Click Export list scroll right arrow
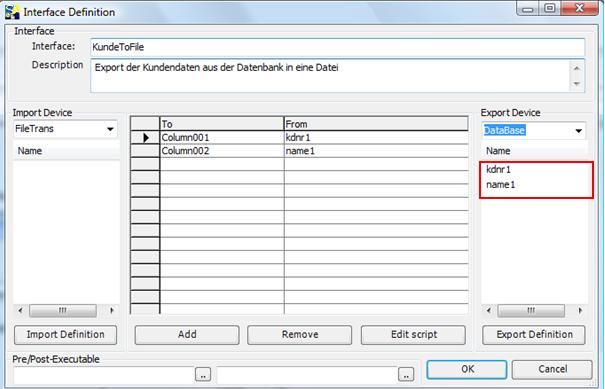Screen dimensions: 605x389 [580, 310]
